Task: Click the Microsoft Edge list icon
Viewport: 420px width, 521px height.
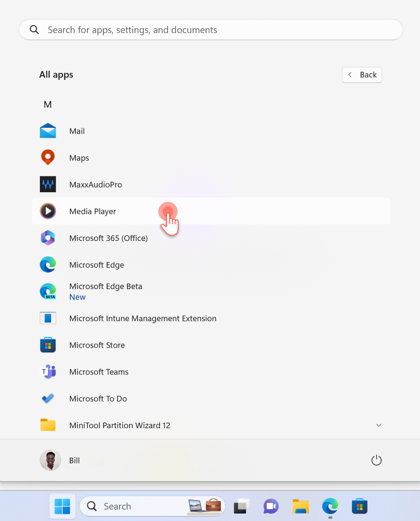Action: click(x=48, y=265)
